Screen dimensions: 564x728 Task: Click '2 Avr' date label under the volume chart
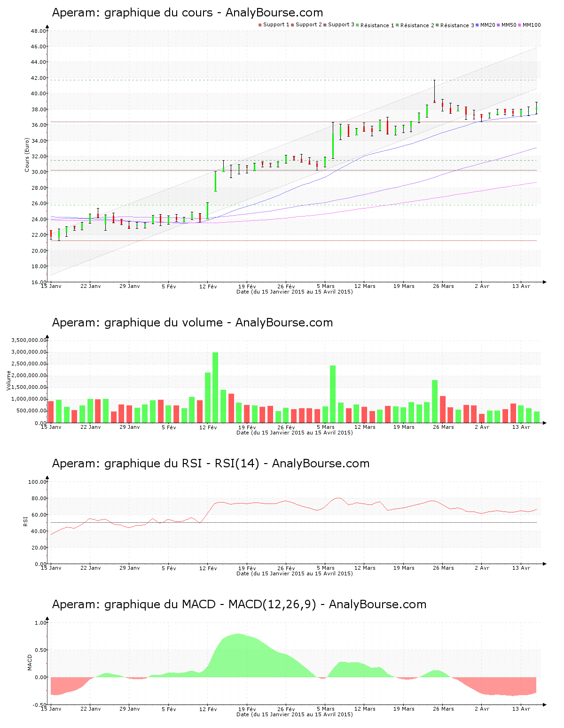tap(482, 427)
